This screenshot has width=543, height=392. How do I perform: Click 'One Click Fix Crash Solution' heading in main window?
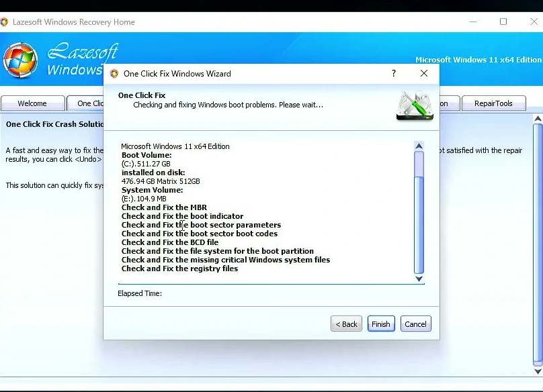click(x=54, y=124)
